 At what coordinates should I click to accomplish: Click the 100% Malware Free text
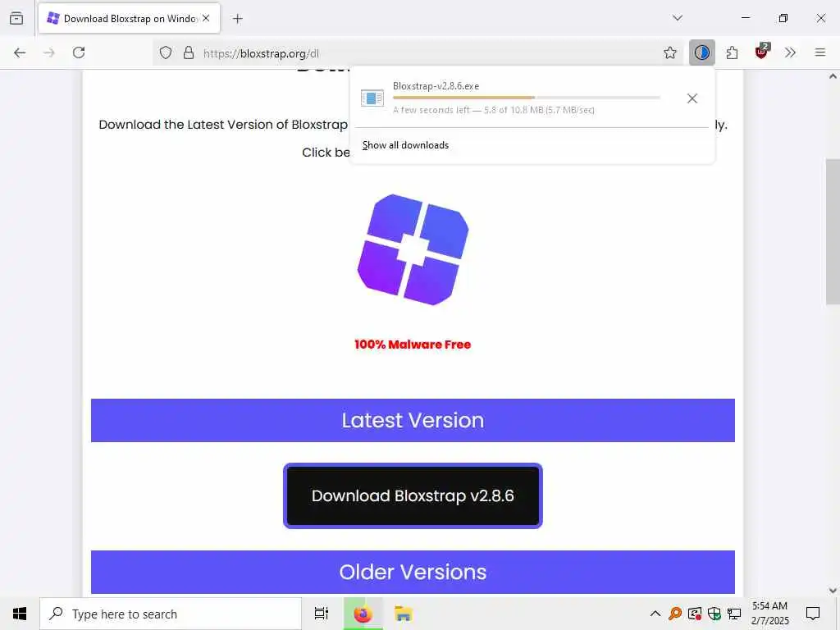413,345
